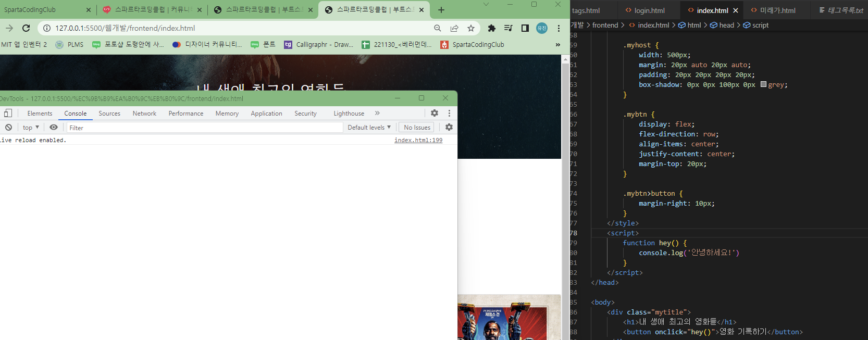Open the SpartaCodingClub bookmark
Image resolution: width=868 pixels, height=340 pixels.
[x=473, y=45]
